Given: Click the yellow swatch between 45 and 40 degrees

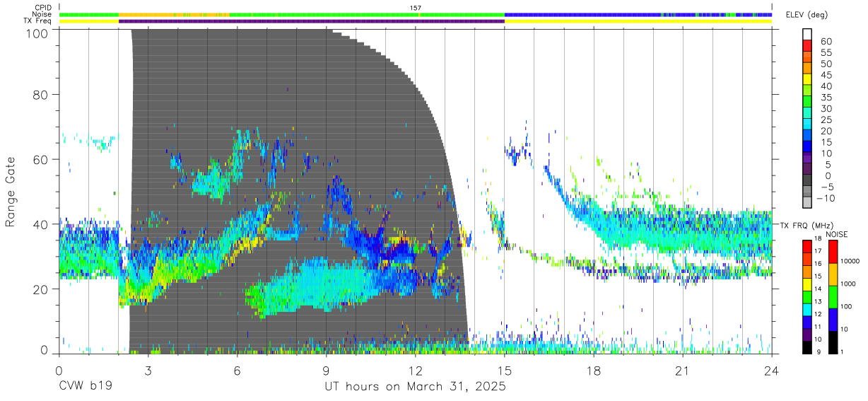Looking at the screenshot, I should tap(807, 81).
